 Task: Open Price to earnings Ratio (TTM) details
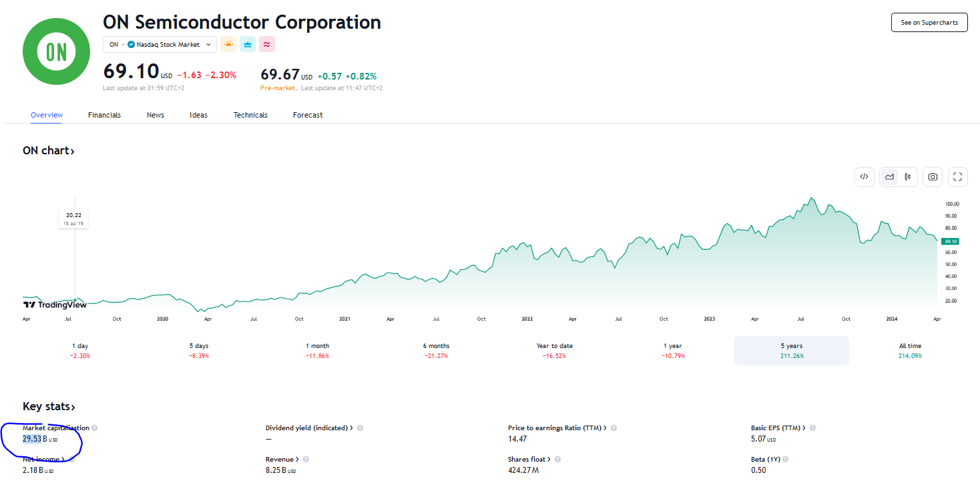click(x=557, y=428)
